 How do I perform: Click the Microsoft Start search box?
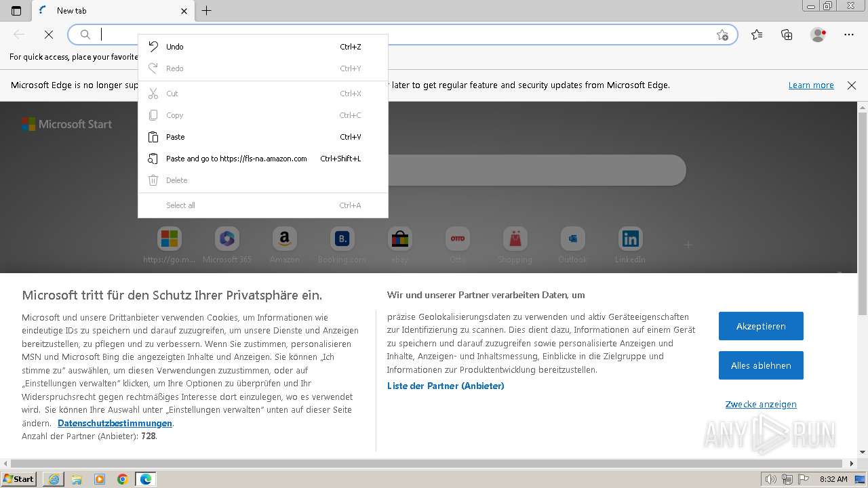(x=536, y=170)
